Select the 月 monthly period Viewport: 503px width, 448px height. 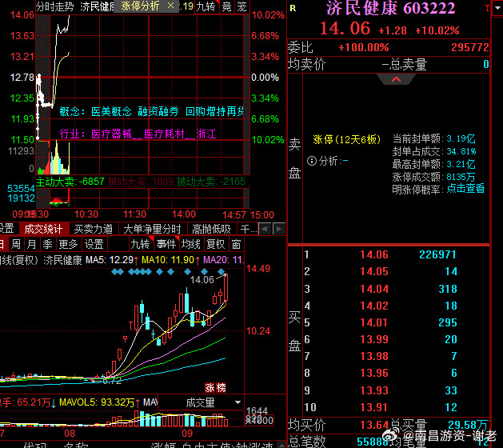coord(31,244)
